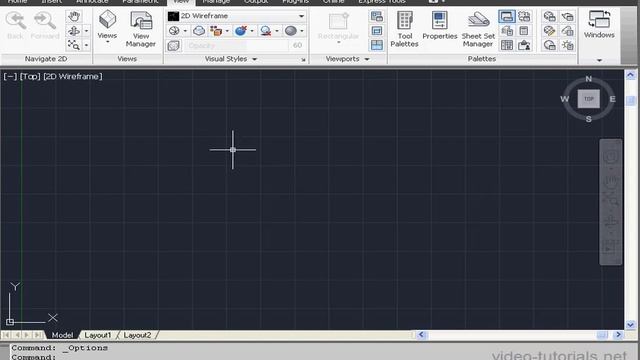Switch to the Output ribbon tab

coord(256,2)
